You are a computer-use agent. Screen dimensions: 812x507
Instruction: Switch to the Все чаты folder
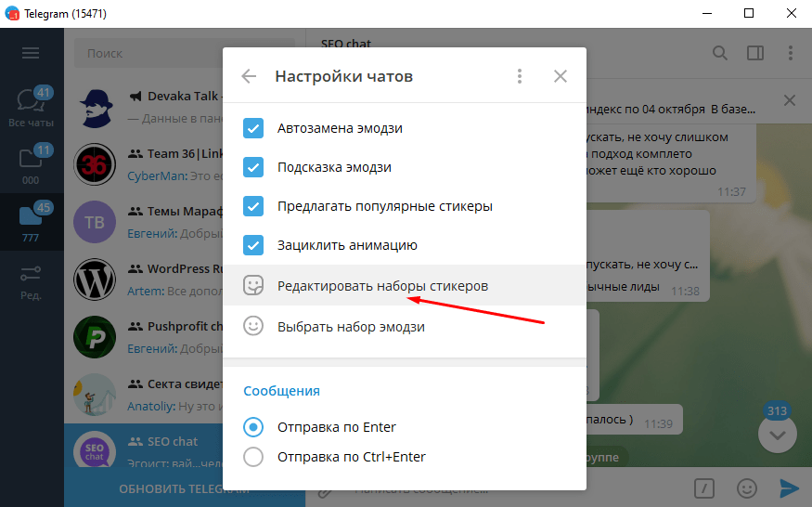(31, 107)
